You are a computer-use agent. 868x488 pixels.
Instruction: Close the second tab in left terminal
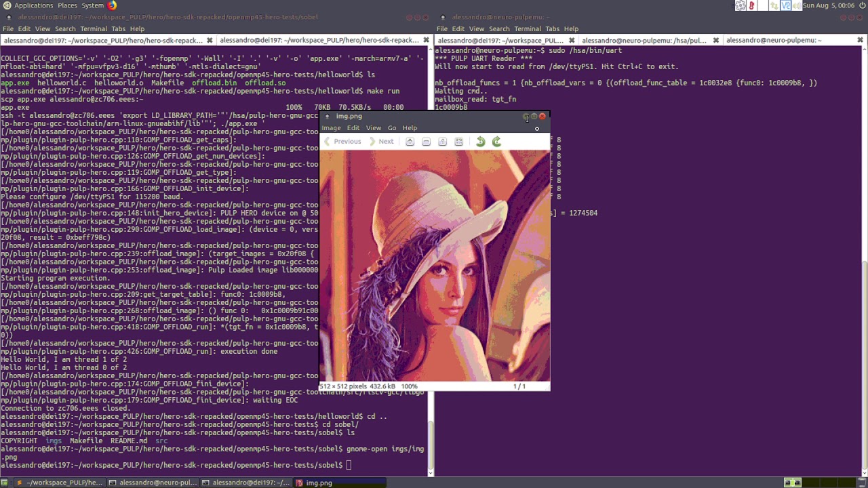tap(426, 41)
